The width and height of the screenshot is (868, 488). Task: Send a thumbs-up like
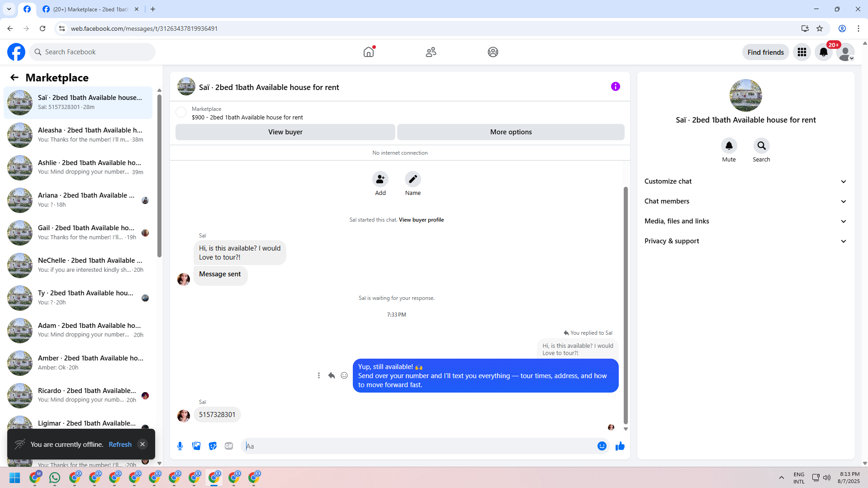pyautogui.click(x=620, y=446)
